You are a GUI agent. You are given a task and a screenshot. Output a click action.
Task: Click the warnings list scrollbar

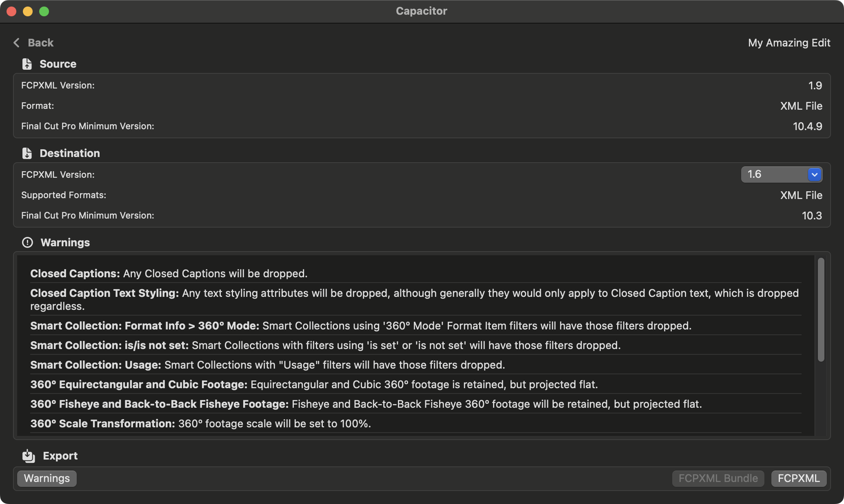point(821,310)
